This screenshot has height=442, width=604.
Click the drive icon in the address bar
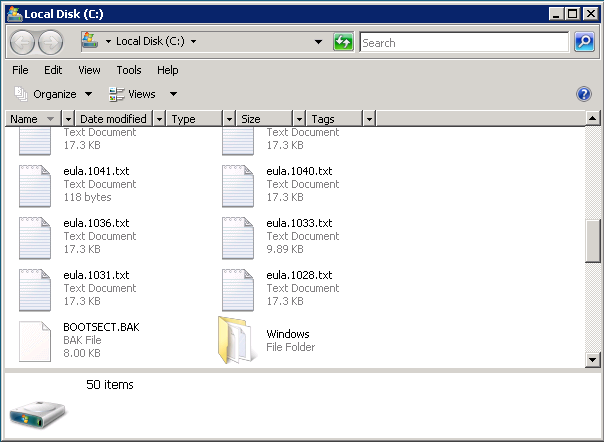pos(90,41)
